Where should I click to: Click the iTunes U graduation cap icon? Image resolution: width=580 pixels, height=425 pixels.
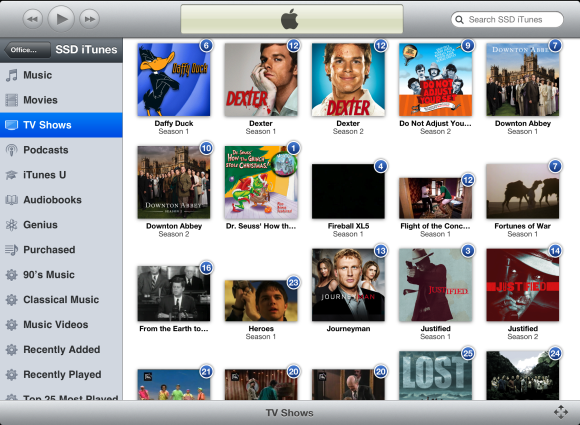11,175
